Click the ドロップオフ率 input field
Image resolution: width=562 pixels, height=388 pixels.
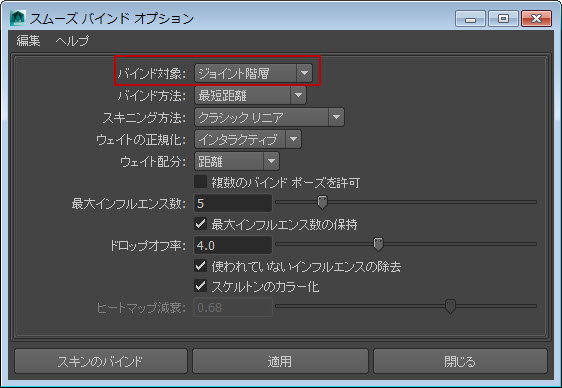(x=233, y=245)
